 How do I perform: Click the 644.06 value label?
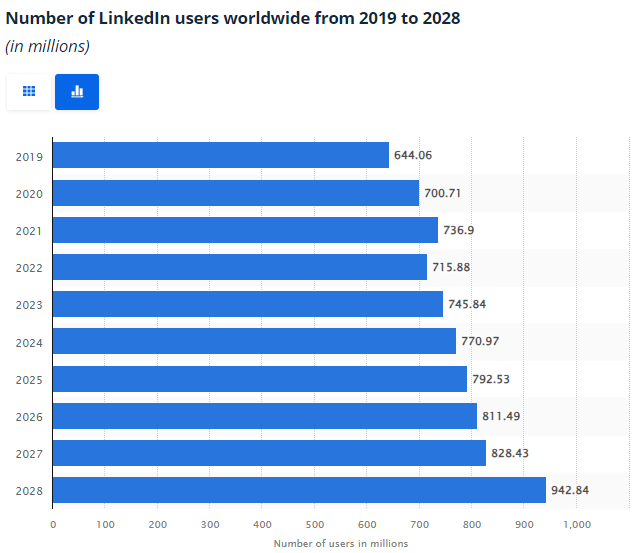(413, 155)
